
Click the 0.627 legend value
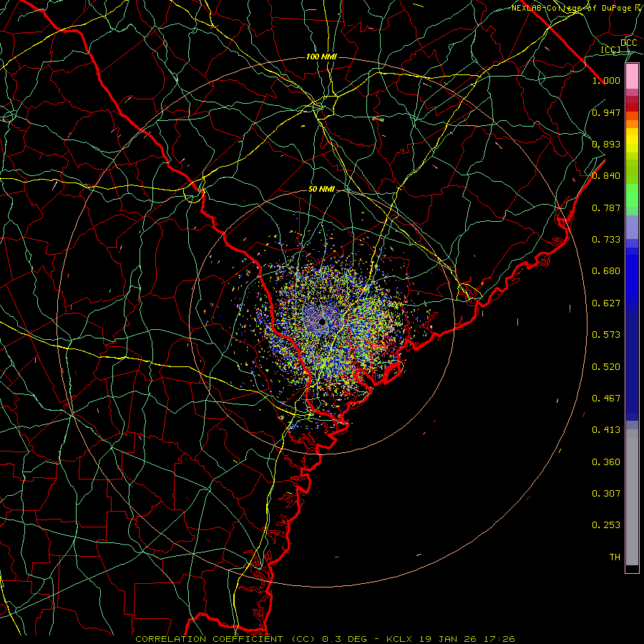606,303
